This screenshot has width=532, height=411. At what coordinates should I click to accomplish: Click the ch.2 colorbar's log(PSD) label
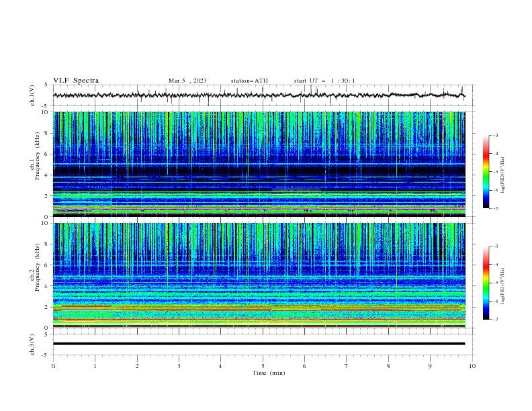(503, 286)
